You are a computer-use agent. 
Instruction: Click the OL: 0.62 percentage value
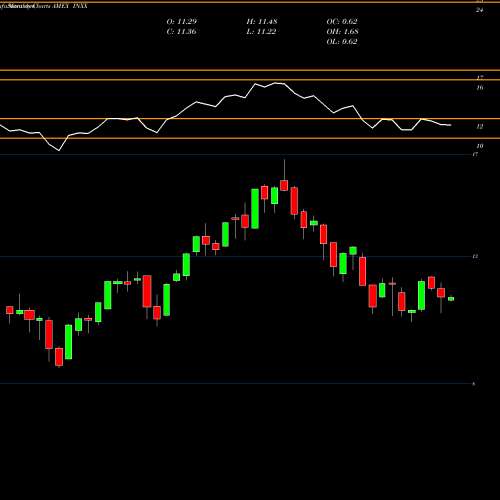(342, 42)
